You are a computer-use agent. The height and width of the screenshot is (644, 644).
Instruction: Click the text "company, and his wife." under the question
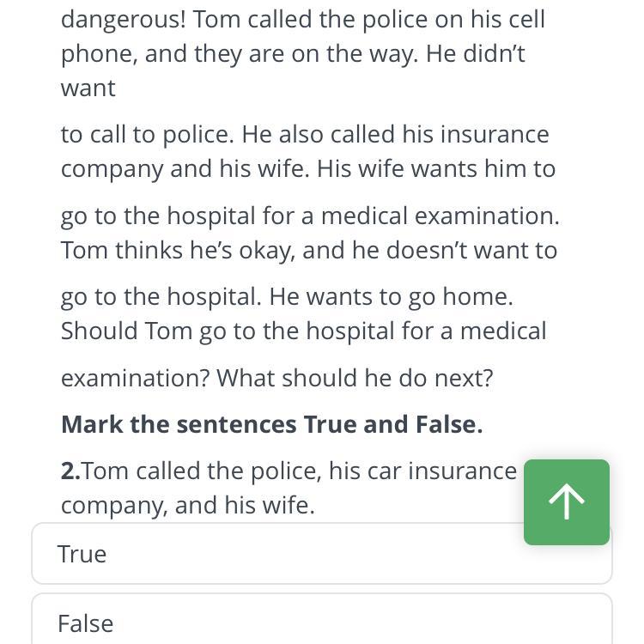[x=187, y=505]
